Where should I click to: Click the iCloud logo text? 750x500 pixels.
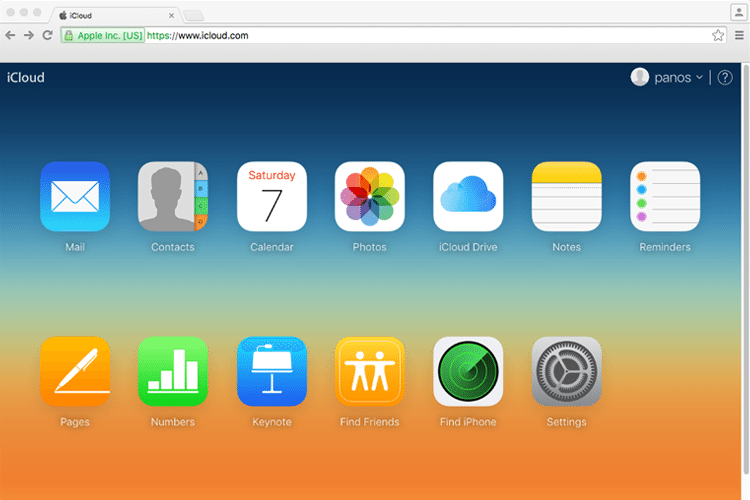26,78
